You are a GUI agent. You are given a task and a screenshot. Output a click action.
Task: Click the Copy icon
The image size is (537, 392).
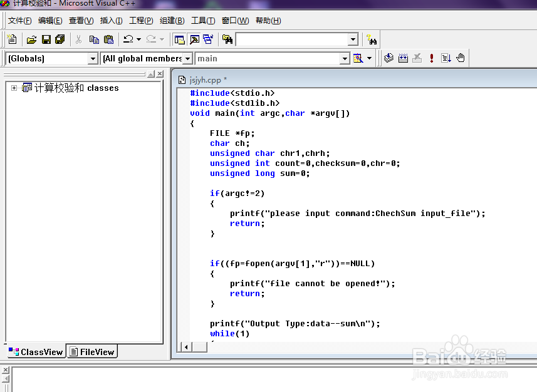click(94, 39)
